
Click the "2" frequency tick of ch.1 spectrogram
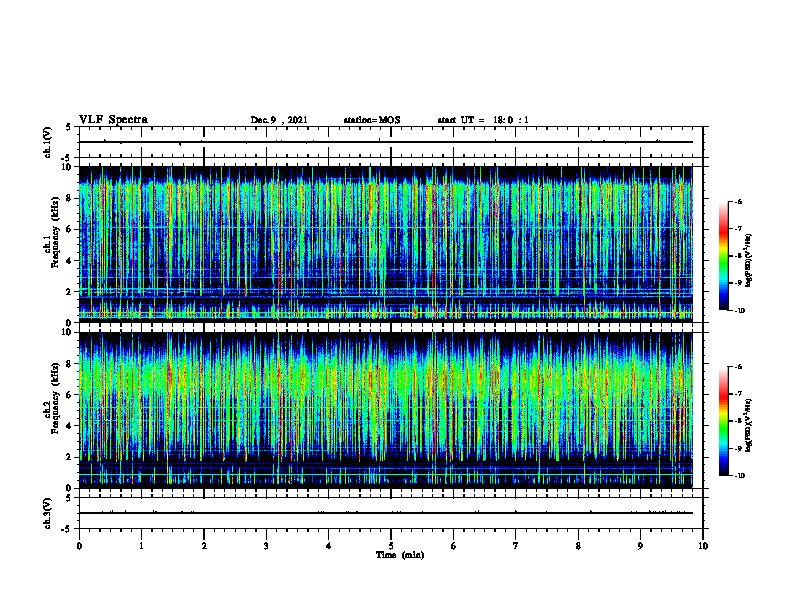click(x=70, y=292)
